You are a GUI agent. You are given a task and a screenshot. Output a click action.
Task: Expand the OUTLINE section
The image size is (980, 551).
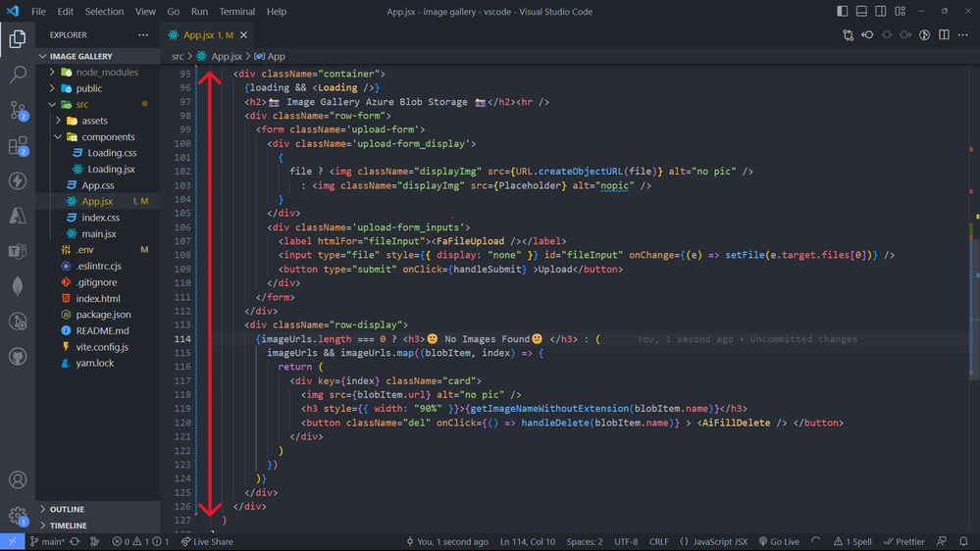coord(98,509)
